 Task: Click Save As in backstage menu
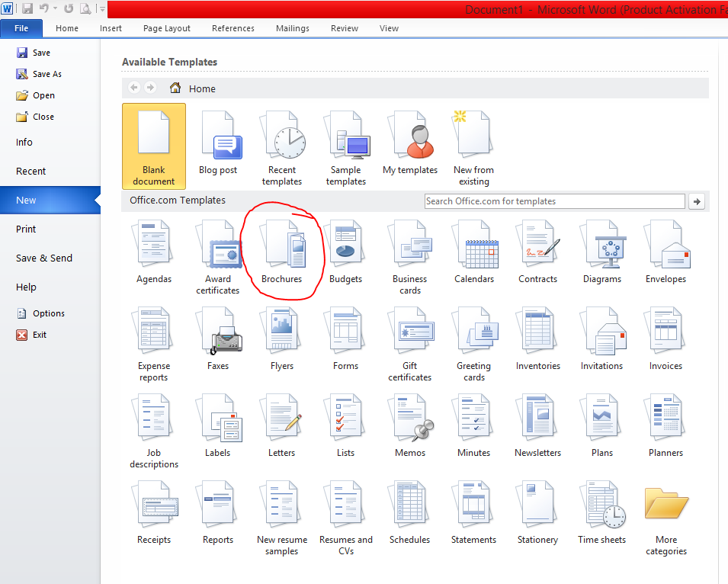(x=39, y=74)
